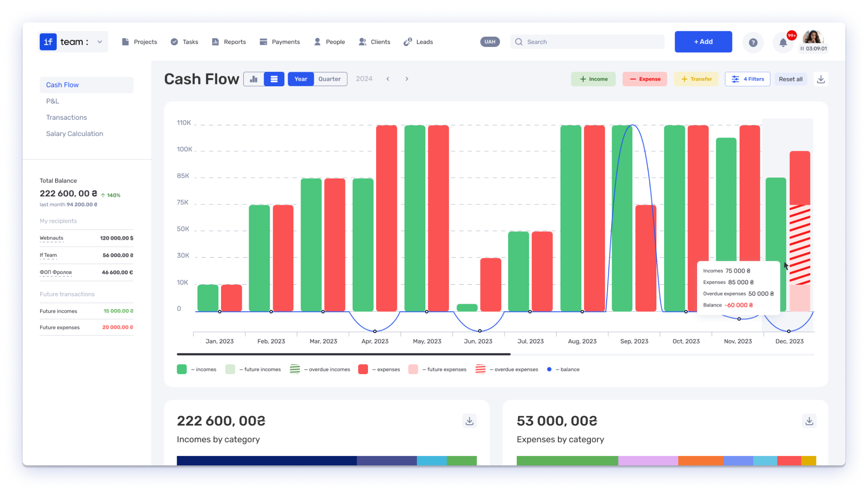The width and height of the screenshot is (868, 488).
Task: Open notifications bell icon
Action: (783, 42)
